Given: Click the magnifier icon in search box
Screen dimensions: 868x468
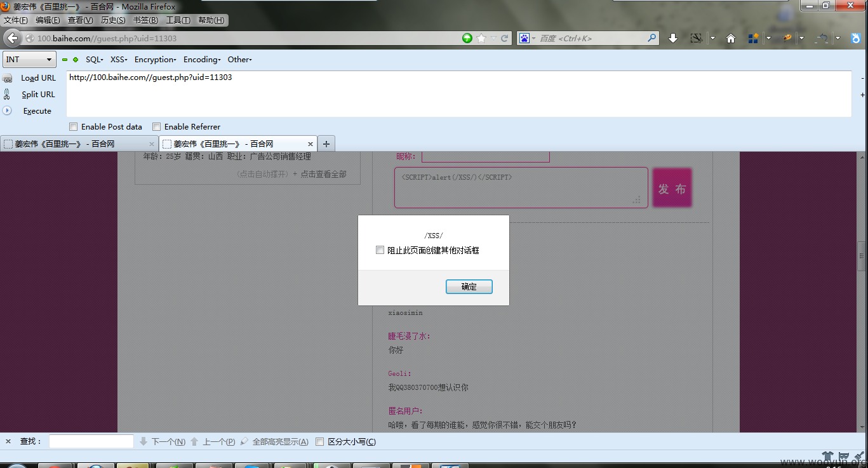Looking at the screenshot, I should (651, 38).
